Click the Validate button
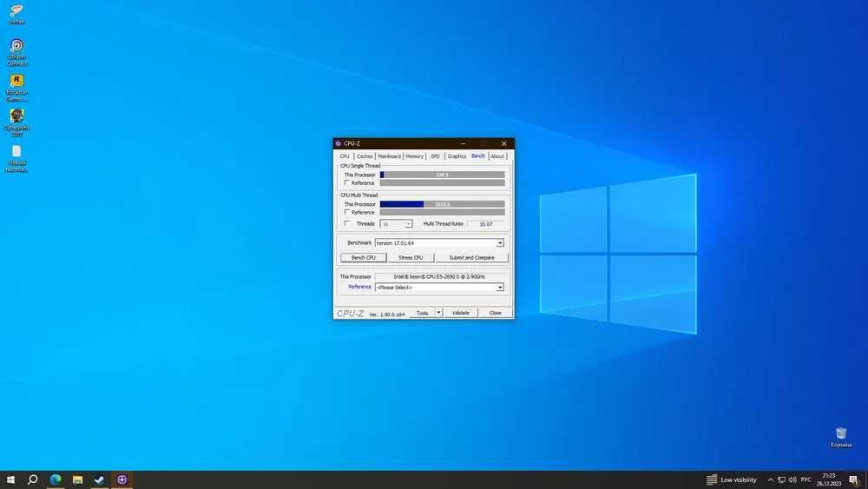The image size is (868, 489). (461, 313)
